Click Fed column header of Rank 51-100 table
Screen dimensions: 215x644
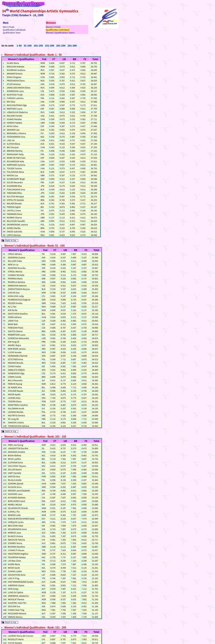(45, 250)
